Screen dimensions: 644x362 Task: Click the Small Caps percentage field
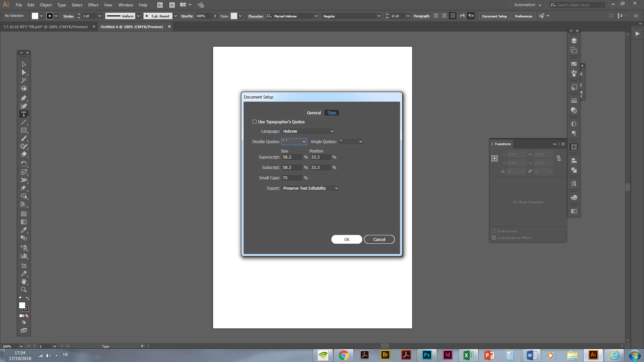[x=291, y=178]
